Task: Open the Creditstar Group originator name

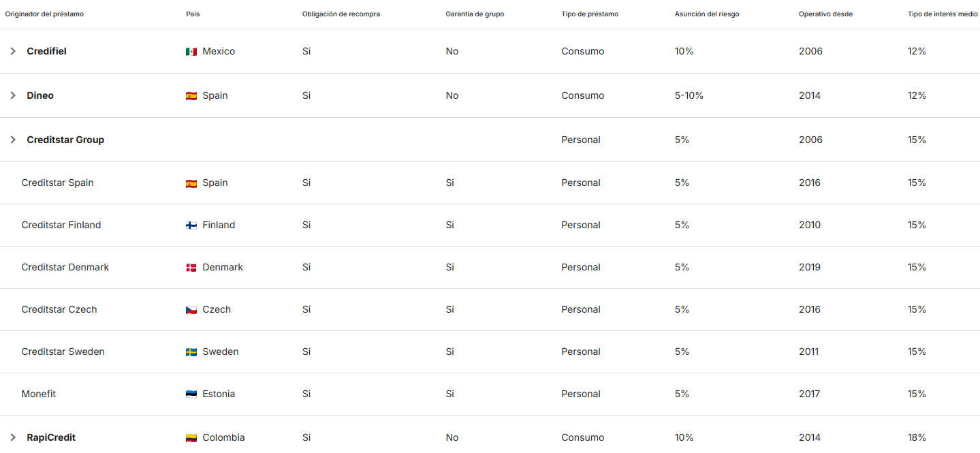Action: tap(65, 140)
